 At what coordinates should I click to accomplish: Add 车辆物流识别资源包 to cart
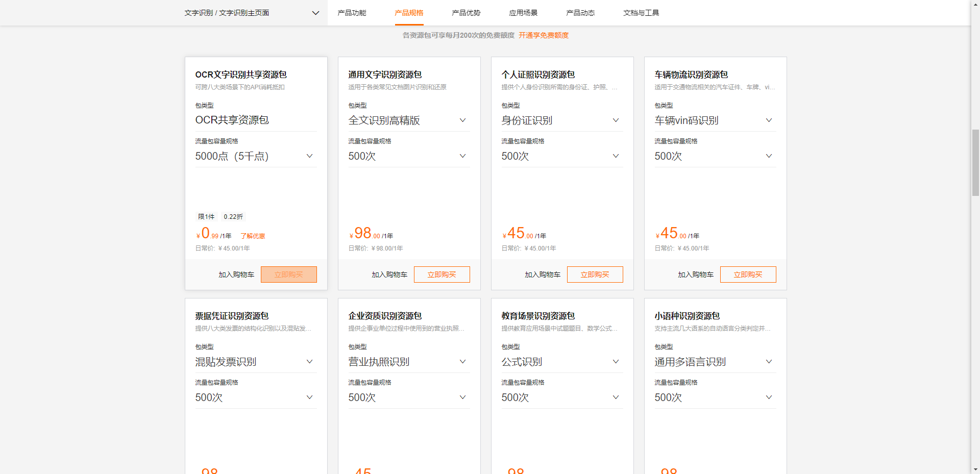click(x=696, y=275)
